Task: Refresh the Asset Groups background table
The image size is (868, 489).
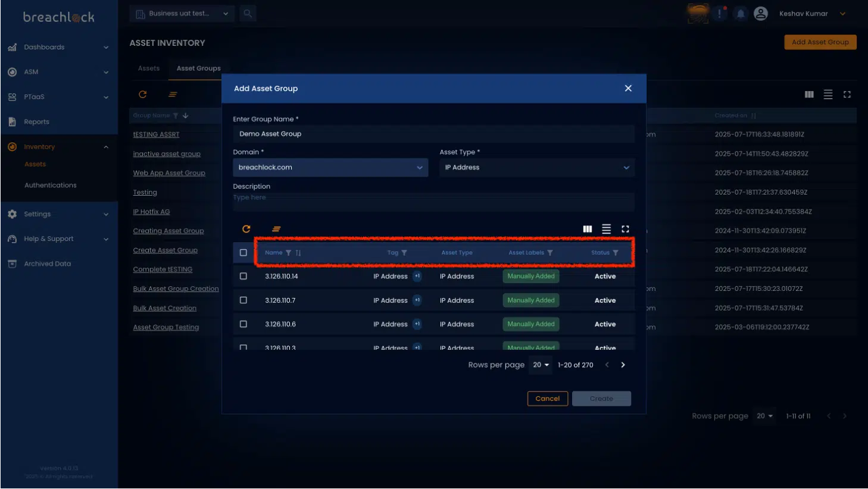Action: (x=143, y=95)
